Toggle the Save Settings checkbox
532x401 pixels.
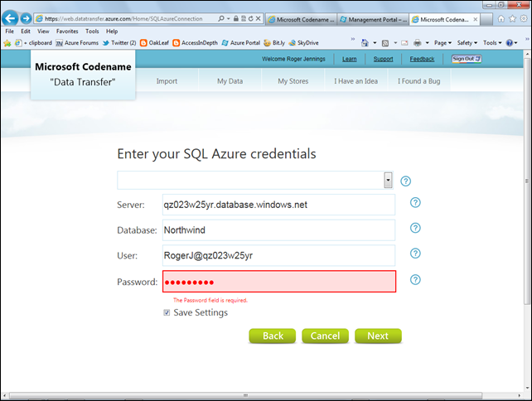click(x=167, y=312)
